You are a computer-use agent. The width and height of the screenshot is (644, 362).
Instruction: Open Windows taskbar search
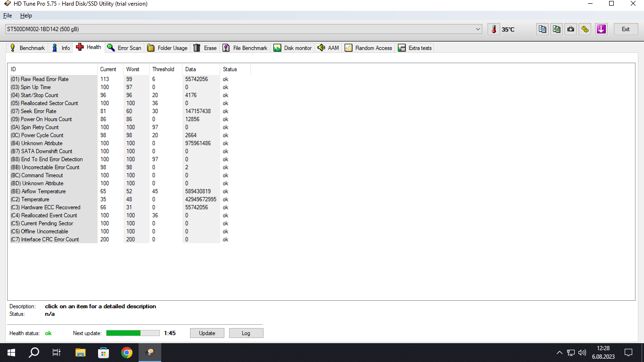click(x=34, y=353)
